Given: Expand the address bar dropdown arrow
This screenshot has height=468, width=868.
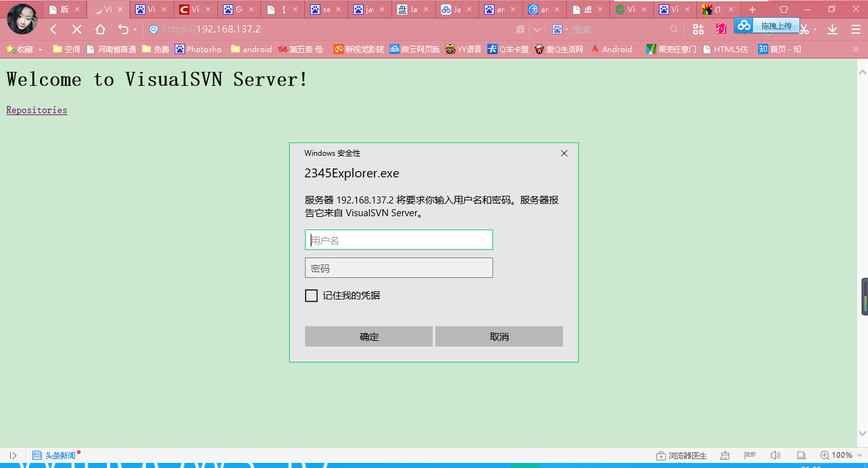Looking at the screenshot, I should pyautogui.click(x=538, y=29).
